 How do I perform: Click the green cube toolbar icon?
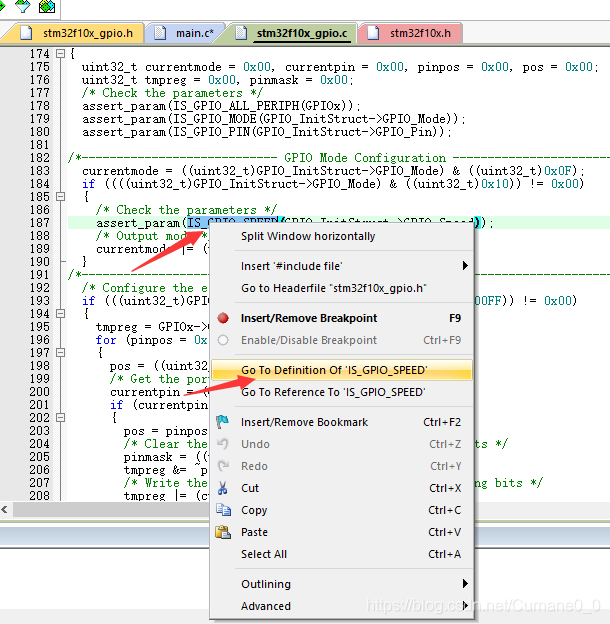pos(47,6)
